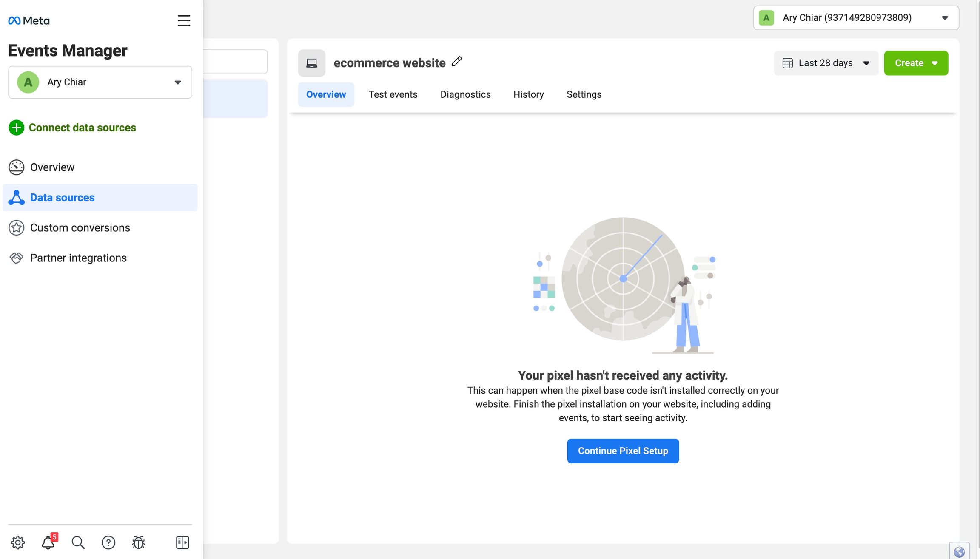Image resolution: width=980 pixels, height=559 pixels.
Task: Open help via the question mark icon
Action: click(108, 542)
